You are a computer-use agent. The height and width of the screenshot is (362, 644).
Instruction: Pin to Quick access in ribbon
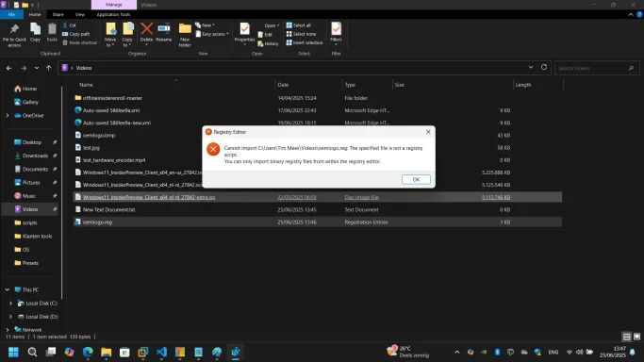pos(14,35)
